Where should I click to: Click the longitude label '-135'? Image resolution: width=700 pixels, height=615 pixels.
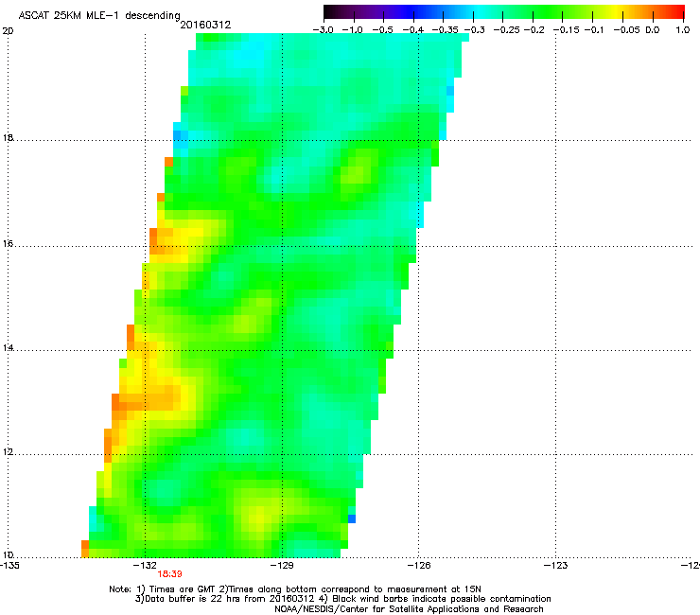tap(9, 566)
